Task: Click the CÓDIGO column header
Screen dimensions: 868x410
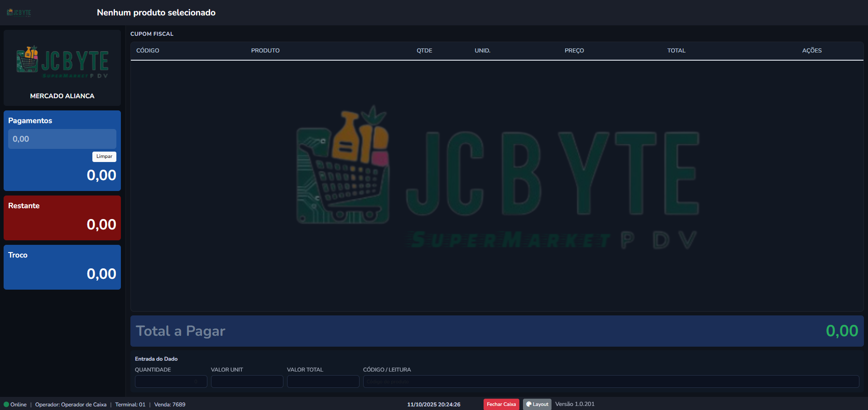Action: (x=148, y=51)
